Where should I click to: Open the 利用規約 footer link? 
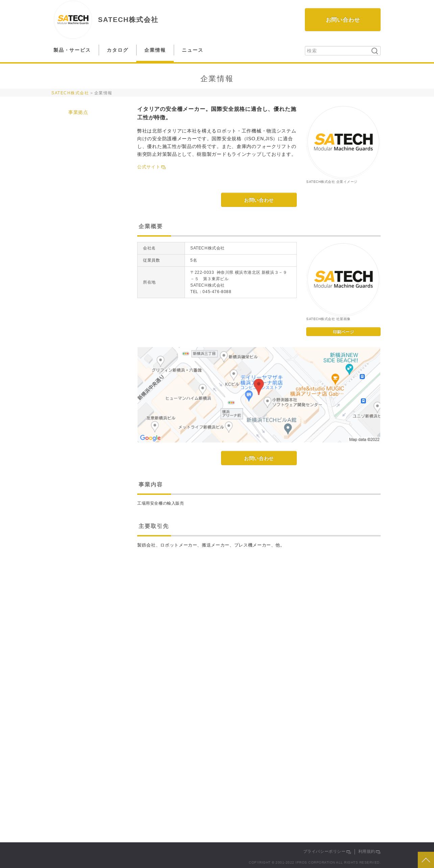tap(369, 851)
